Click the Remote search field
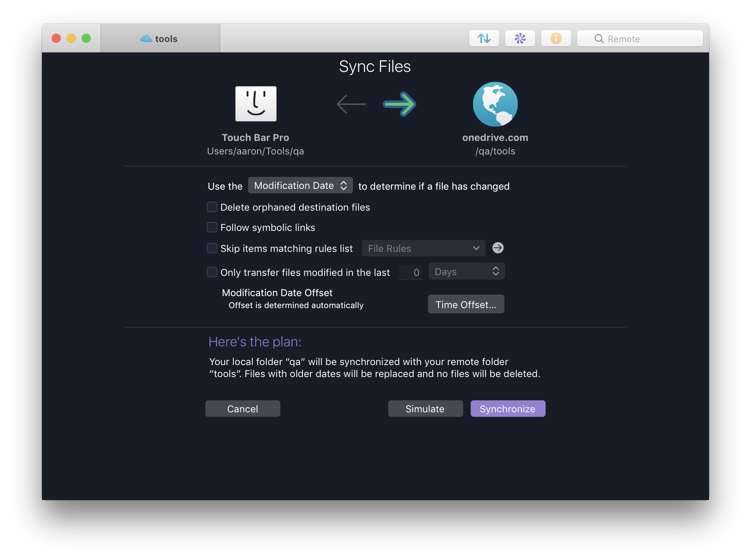The width and height of the screenshot is (751, 560). point(640,38)
